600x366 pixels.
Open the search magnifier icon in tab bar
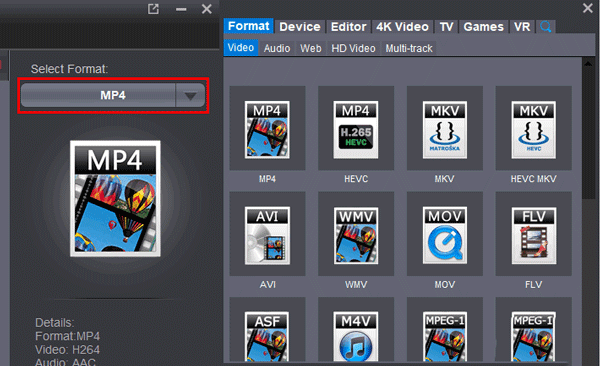546,26
